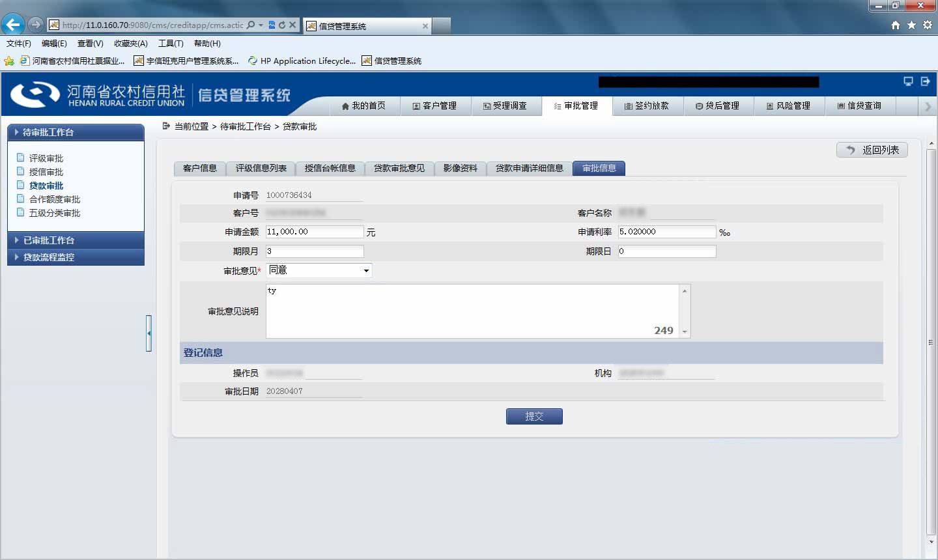Refresh the page using address bar icon
The height and width of the screenshot is (560, 938).
point(282,25)
